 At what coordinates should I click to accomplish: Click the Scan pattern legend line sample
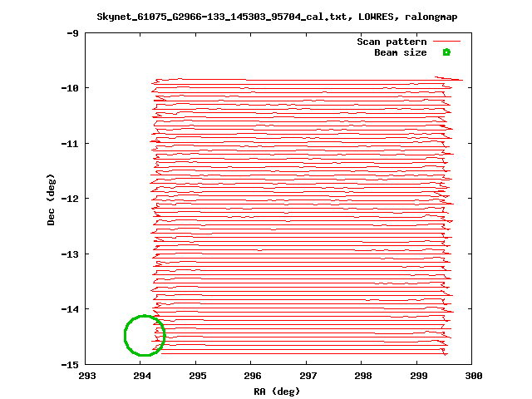tap(446, 42)
